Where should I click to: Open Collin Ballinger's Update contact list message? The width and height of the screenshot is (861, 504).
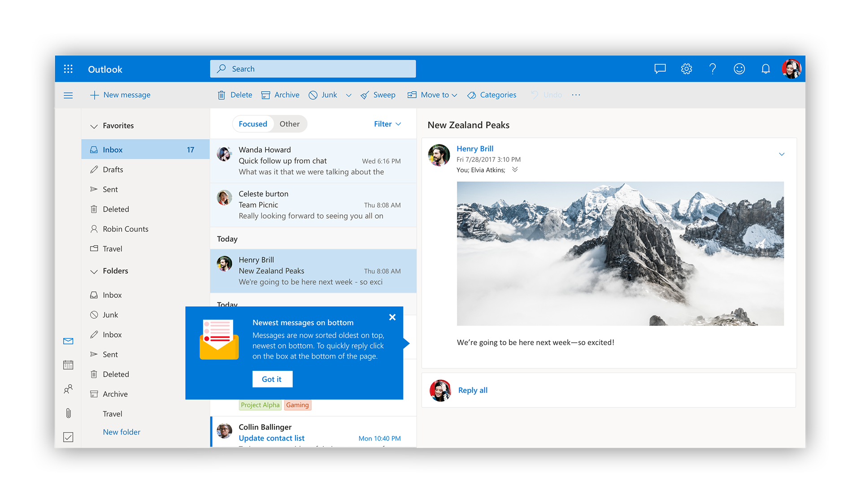[x=313, y=432]
